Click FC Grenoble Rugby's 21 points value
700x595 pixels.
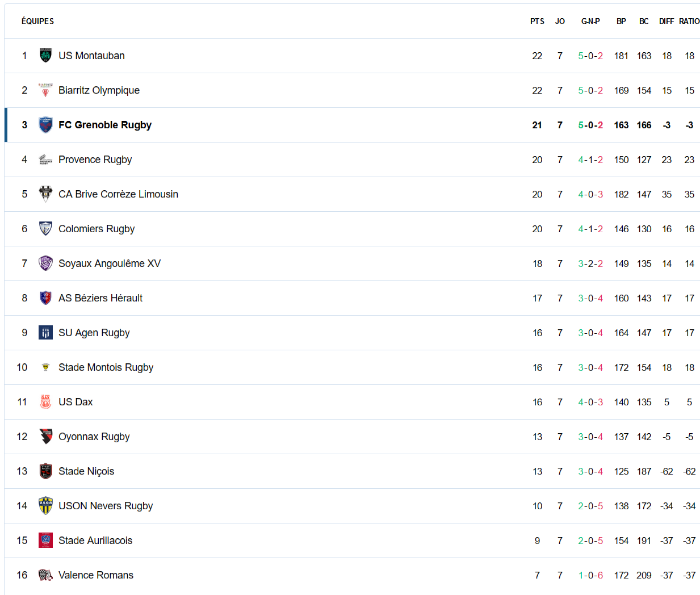[x=537, y=125]
